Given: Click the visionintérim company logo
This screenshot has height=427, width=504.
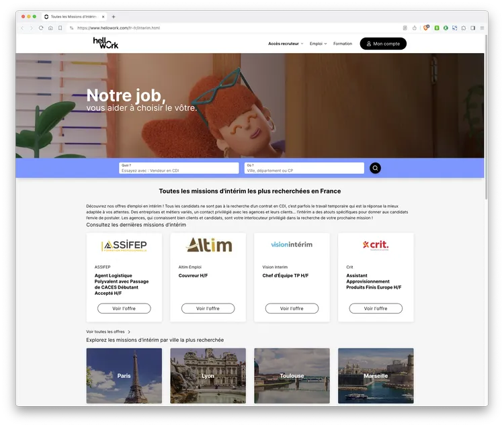Looking at the screenshot, I should point(292,244).
